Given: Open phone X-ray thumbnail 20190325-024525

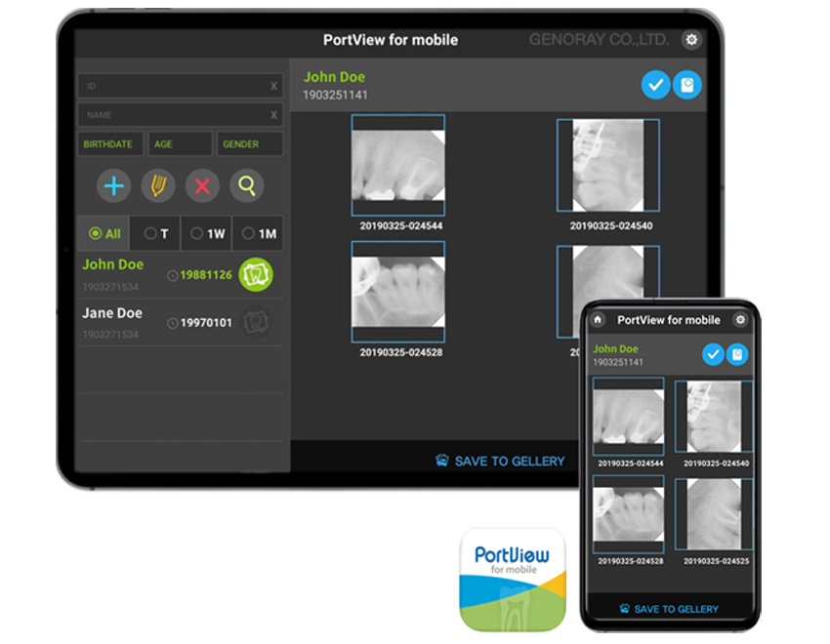Looking at the screenshot, I should tap(714, 514).
